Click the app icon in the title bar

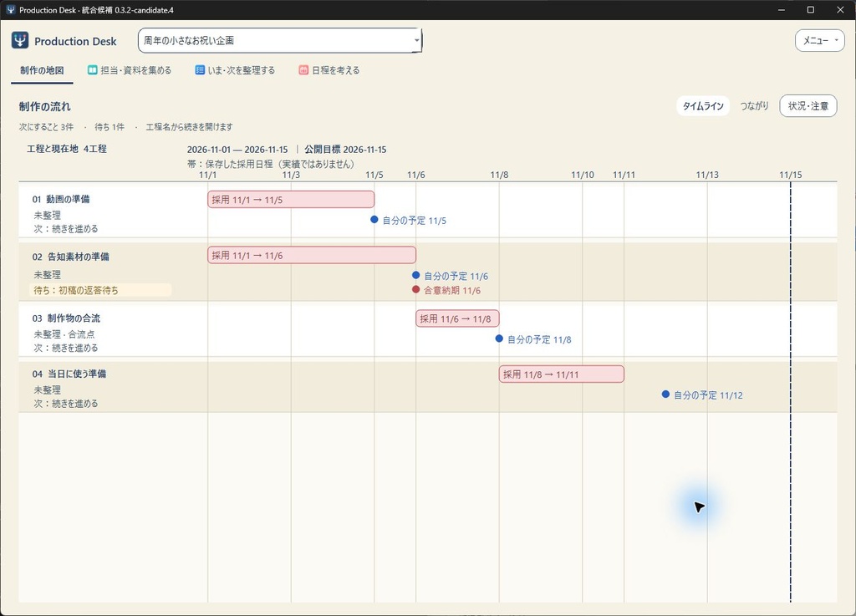pos(10,10)
